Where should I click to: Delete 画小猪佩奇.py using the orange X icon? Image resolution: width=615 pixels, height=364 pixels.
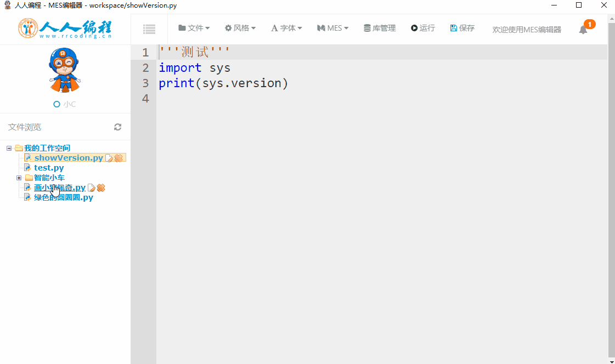coord(101,188)
